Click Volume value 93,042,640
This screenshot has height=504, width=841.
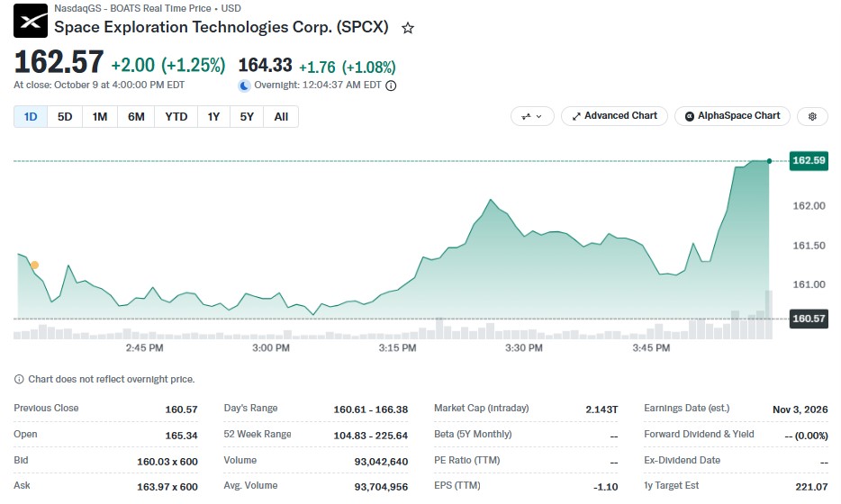381,462
